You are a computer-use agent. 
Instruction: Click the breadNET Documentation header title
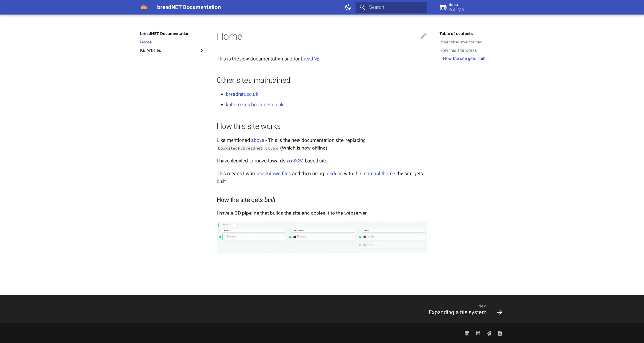point(189,7)
